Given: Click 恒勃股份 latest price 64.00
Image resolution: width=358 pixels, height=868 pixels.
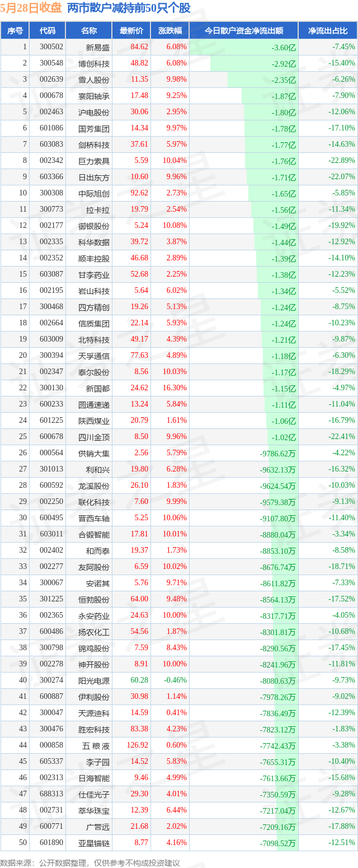Looking at the screenshot, I should pyautogui.click(x=139, y=599).
